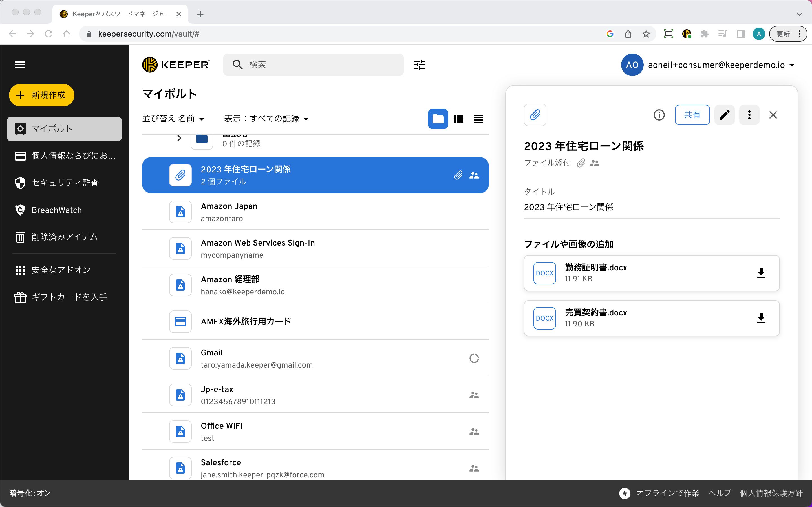Image resolution: width=812 pixels, height=507 pixels.
Task: Expand the folder with the chevron arrow
Action: pyautogui.click(x=179, y=138)
